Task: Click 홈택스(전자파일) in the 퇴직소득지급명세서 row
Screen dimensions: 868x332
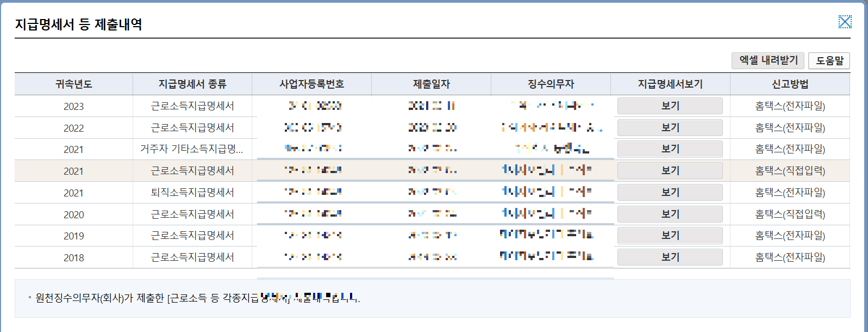Action: click(790, 193)
